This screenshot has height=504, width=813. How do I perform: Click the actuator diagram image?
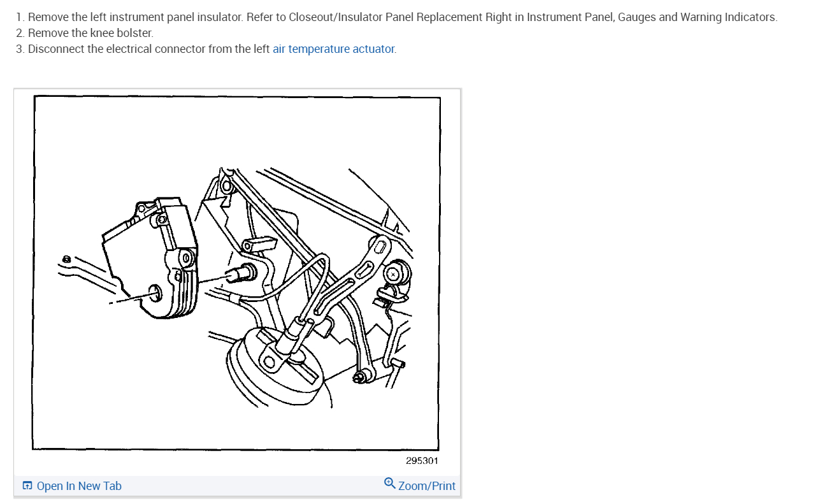click(x=236, y=273)
